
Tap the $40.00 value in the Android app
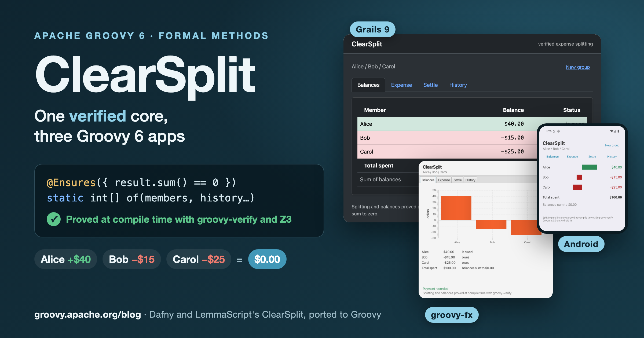(x=616, y=167)
